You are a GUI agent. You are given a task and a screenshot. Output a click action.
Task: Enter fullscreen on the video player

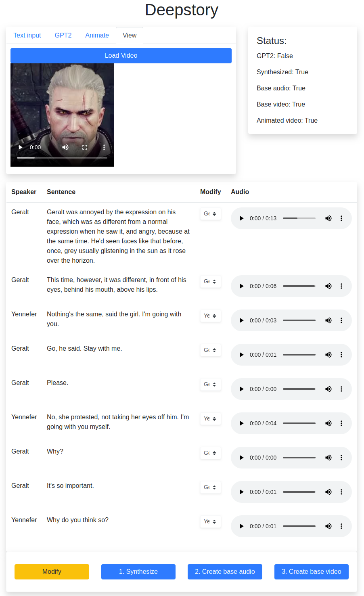coord(85,147)
